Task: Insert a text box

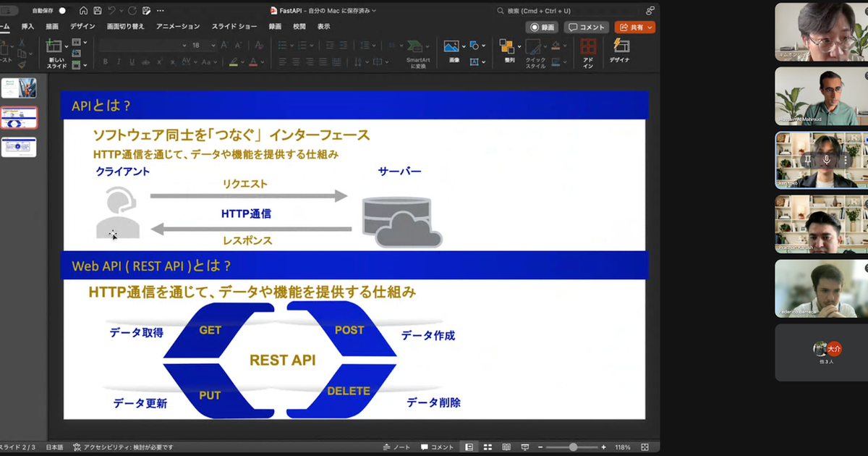Action: 474,62
